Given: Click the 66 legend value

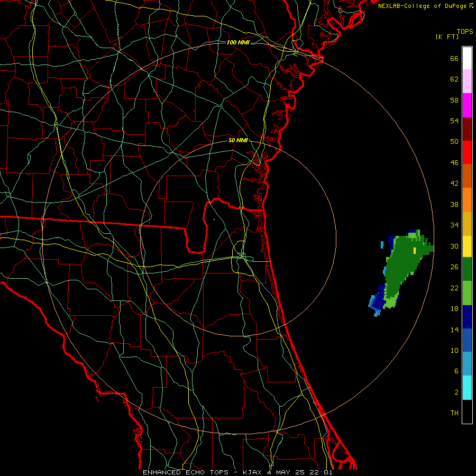Looking at the screenshot, I should (x=454, y=59).
